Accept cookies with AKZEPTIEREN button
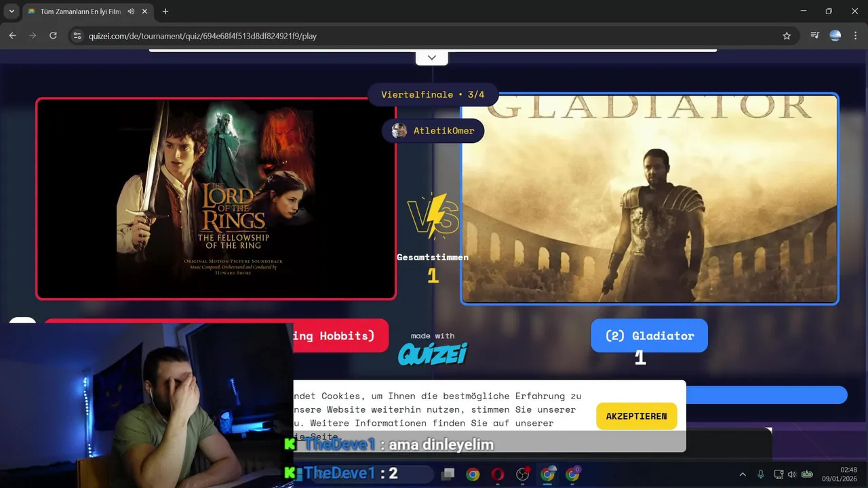Screen dimensions: 868x488 coord(636,416)
